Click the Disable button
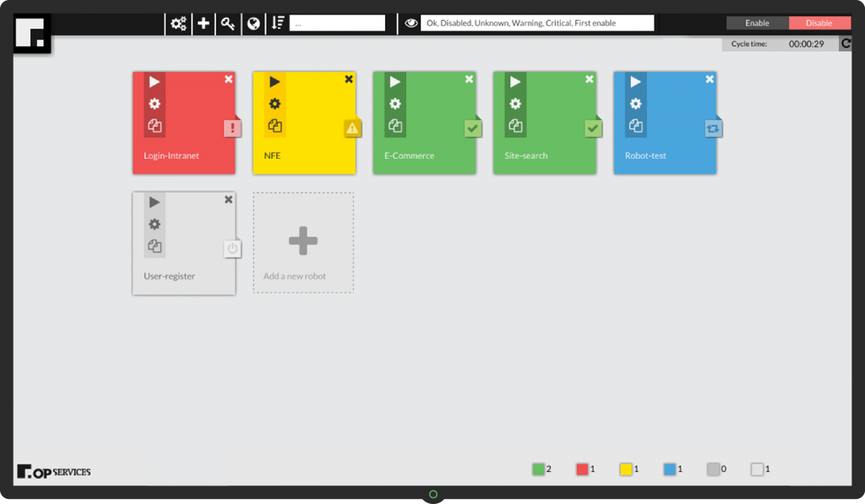The height and width of the screenshot is (504, 865). [819, 23]
